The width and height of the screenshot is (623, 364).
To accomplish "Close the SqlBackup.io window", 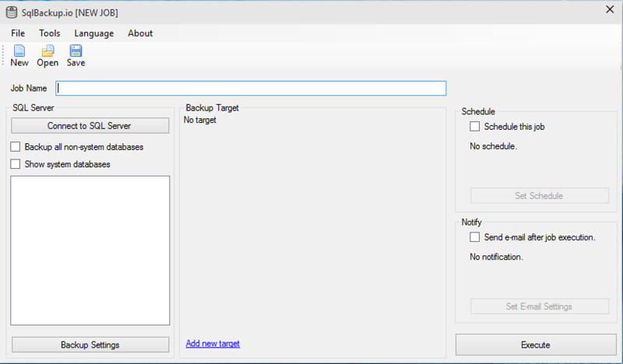I will click(x=610, y=9).
